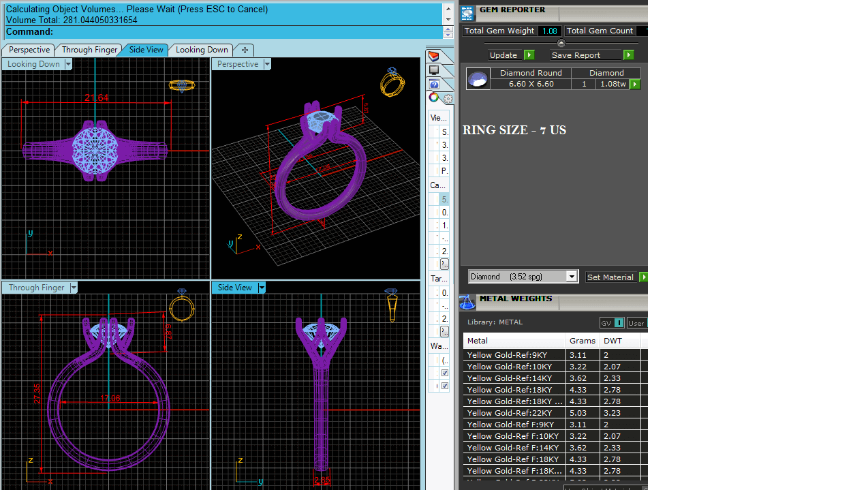Screen dimensions: 868x490
Task: Click the Metal Weights scale icon
Action: [467, 301]
